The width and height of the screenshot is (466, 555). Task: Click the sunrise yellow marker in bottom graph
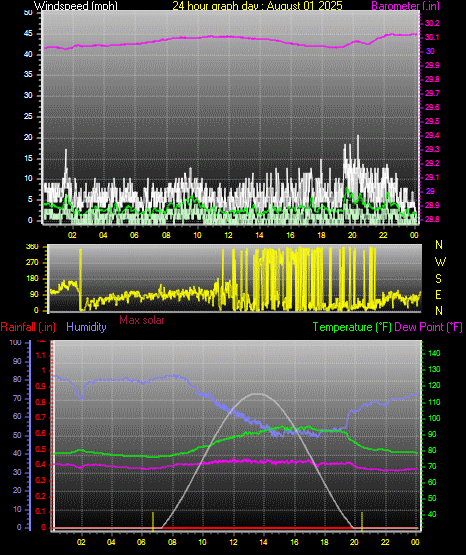(x=153, y=521)
